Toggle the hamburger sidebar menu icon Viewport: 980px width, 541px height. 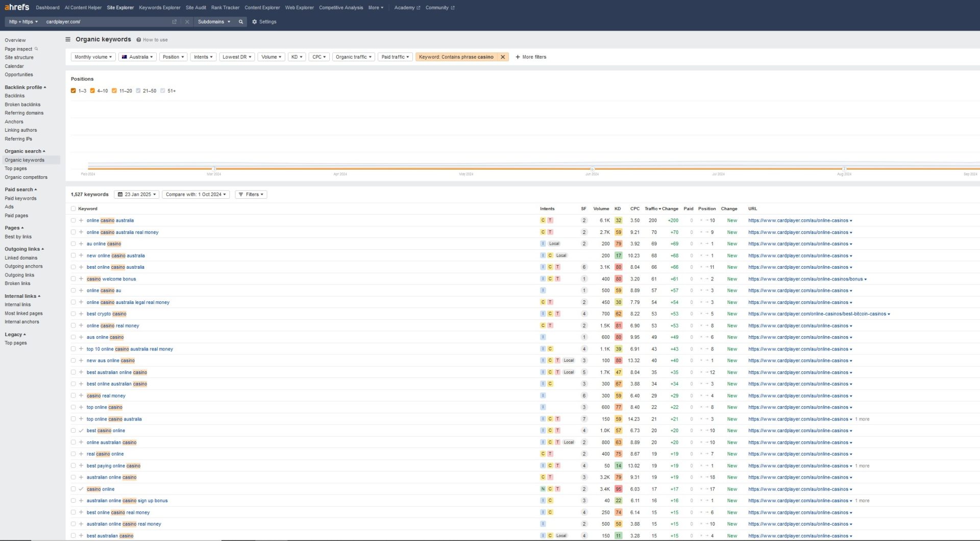[68, 39]
